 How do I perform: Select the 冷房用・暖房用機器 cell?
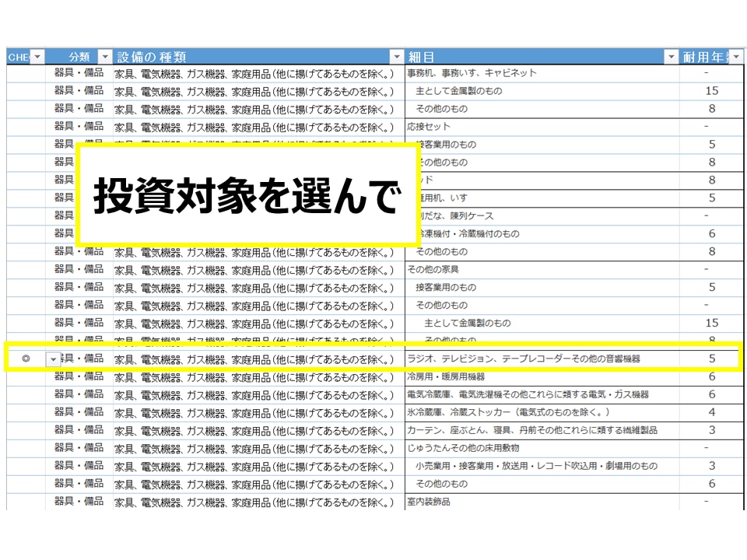[542, 376]
